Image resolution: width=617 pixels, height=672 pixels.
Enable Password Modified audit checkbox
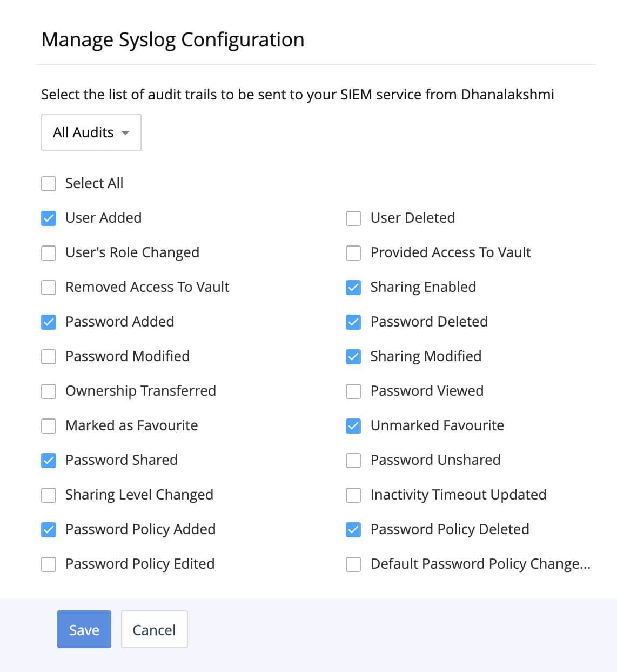(49, 357)
